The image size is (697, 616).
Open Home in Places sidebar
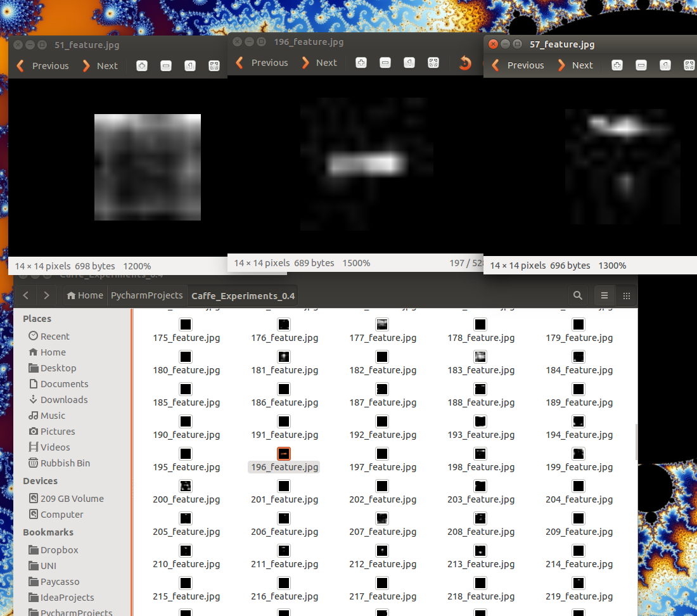tap(47, 352)
